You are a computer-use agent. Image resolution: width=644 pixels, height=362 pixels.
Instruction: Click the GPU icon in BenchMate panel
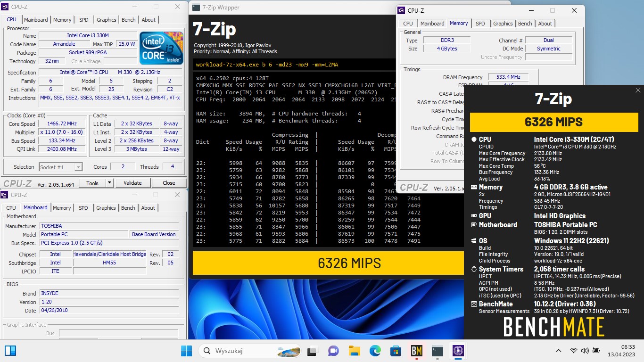click(474, 216)
